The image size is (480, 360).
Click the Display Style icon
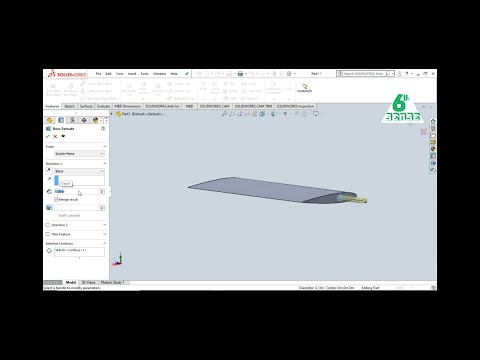tap(274, 114)
